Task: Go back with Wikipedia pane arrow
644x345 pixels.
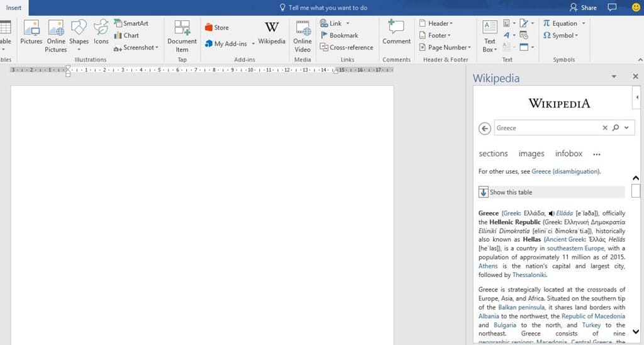Action: [x=485, y=128]
